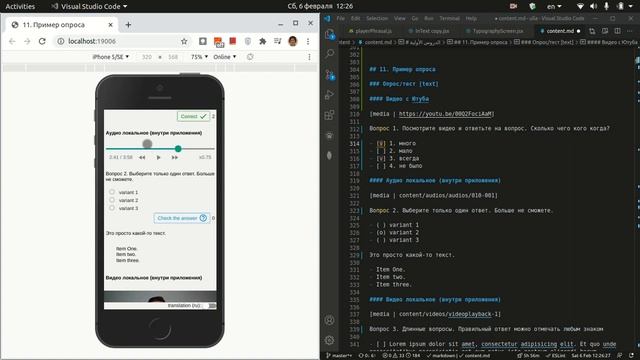640x360 pixels.
Task: Click ESLint status bar item
Action: point(557,356)
